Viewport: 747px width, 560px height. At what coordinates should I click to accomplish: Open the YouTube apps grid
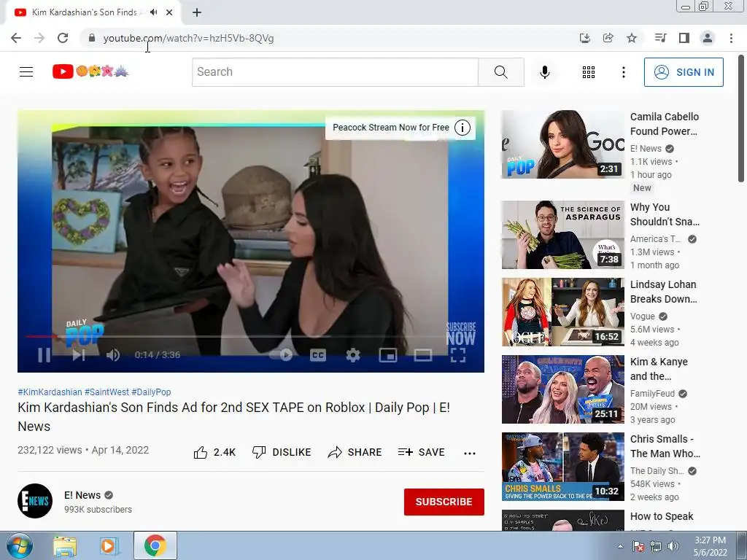click(x=589, y=72)
